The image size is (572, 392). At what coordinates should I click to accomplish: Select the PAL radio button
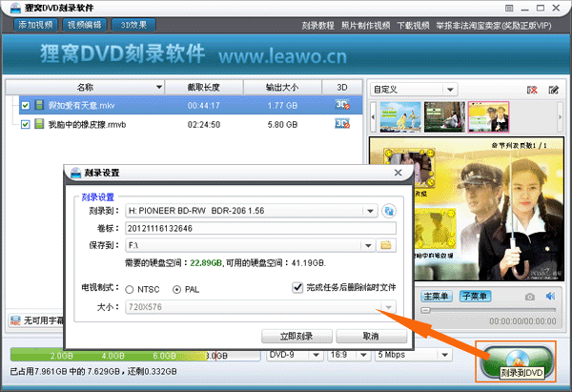point(176,290)
